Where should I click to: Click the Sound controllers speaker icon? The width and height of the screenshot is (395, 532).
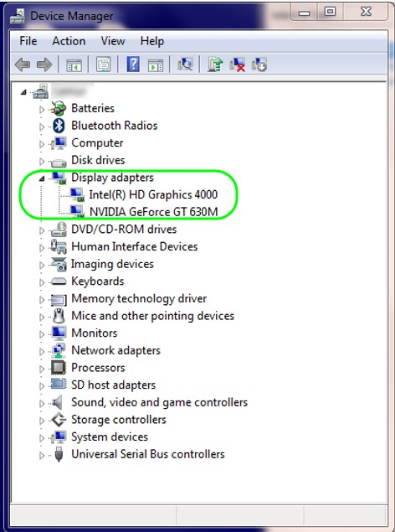[x=57, y=402]
